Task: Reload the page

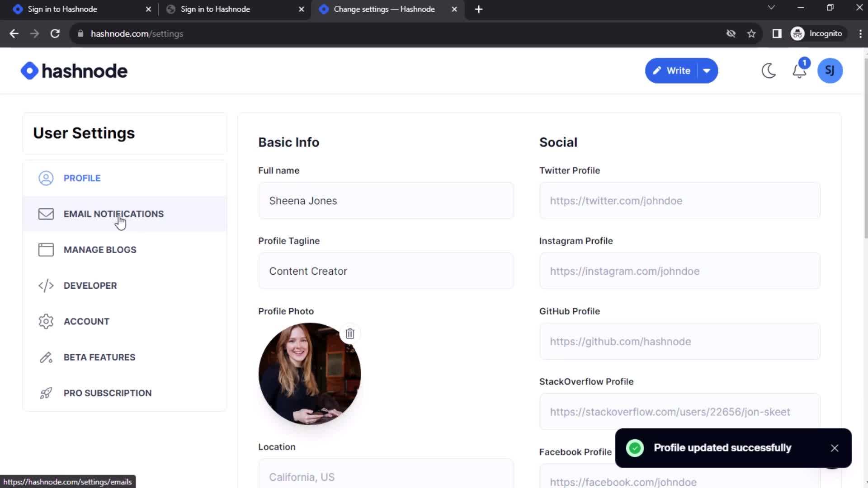Action: point(55,33)
